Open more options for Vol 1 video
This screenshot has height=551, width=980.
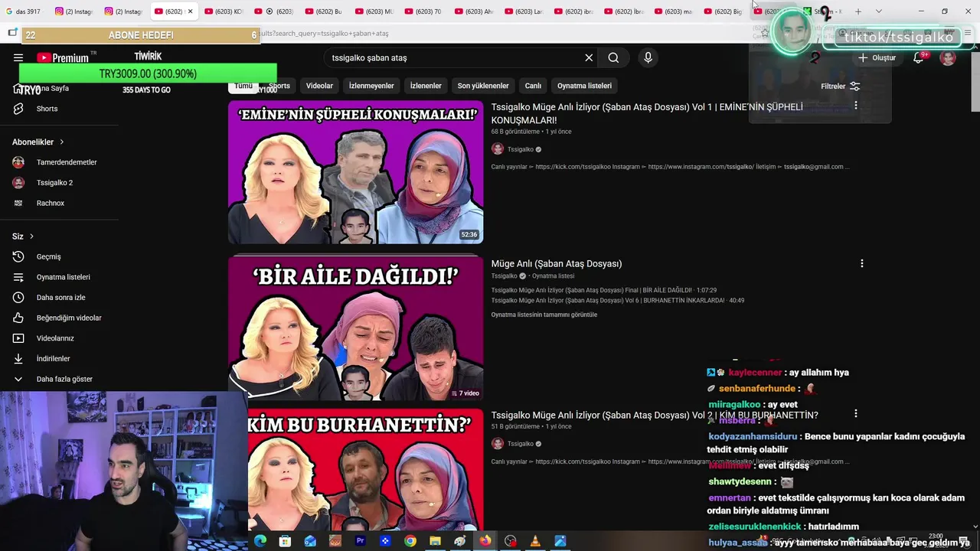click(x=855, y=105)
